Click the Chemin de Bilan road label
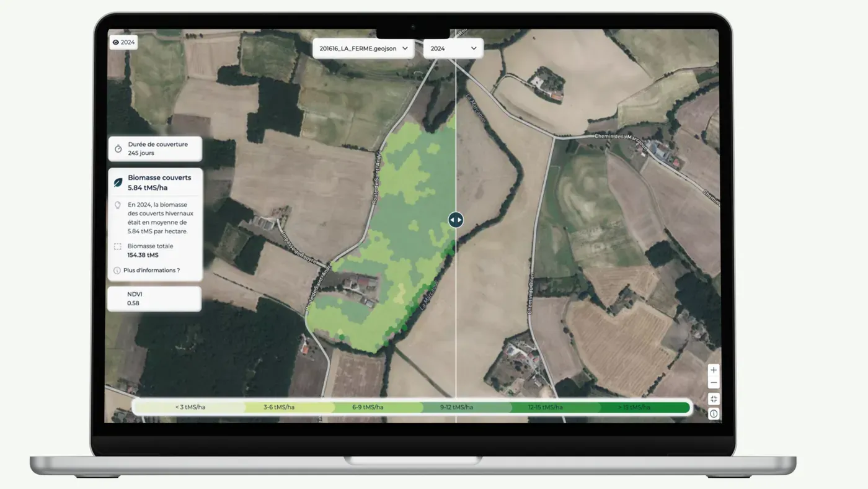The image size is (868, 489). [531, 292]
